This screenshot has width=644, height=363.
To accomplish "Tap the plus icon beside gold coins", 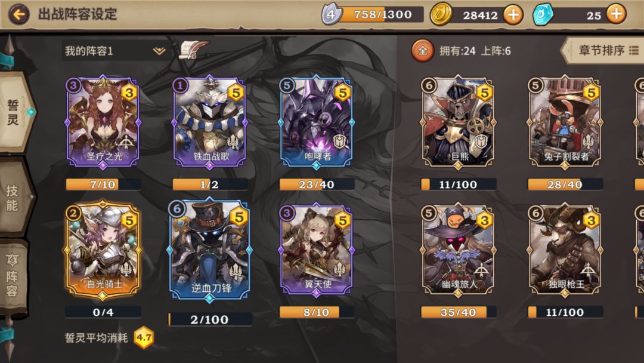I will [513, 15].
